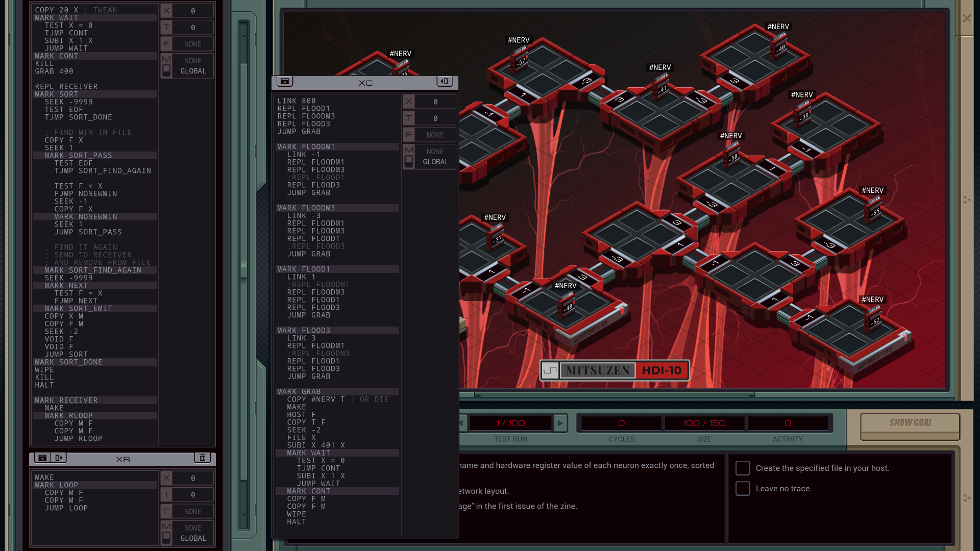Delete the XB EXA using trash icon

tap(202, 458)
